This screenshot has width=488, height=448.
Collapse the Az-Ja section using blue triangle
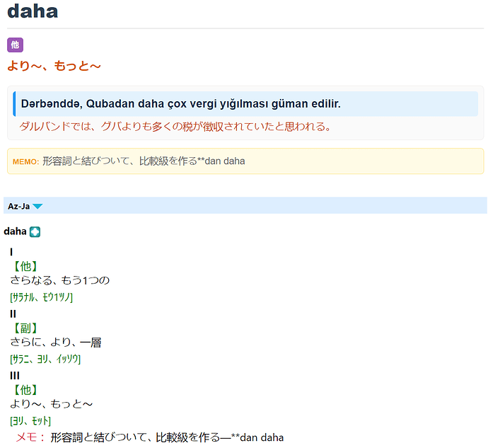tap(37, 207)
